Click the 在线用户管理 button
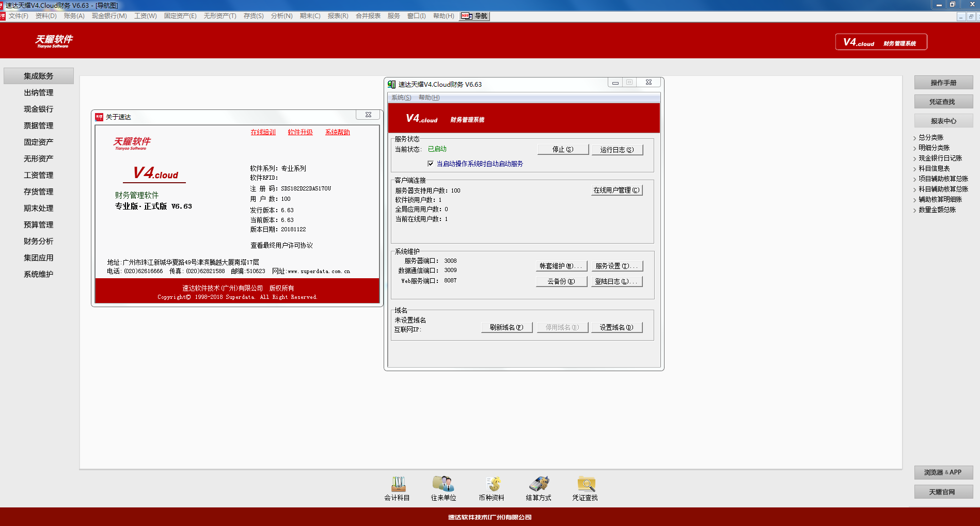 tap(617, 190)
